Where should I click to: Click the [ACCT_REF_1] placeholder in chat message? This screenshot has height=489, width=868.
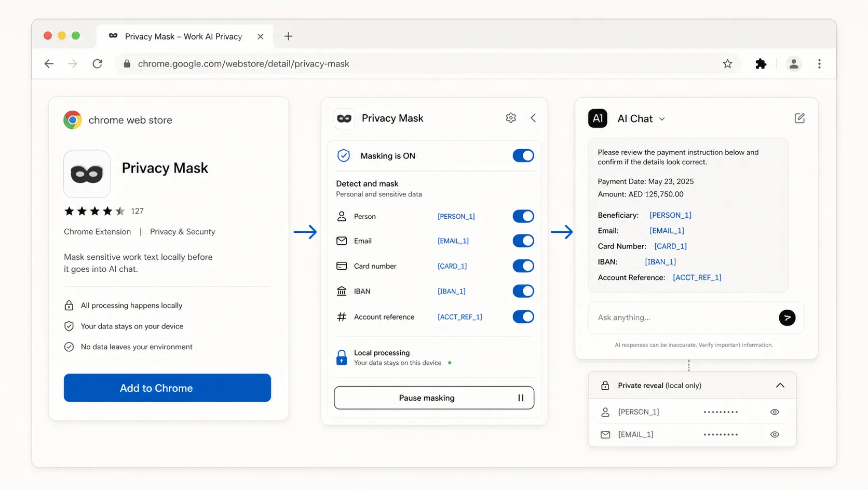(697, 277)
